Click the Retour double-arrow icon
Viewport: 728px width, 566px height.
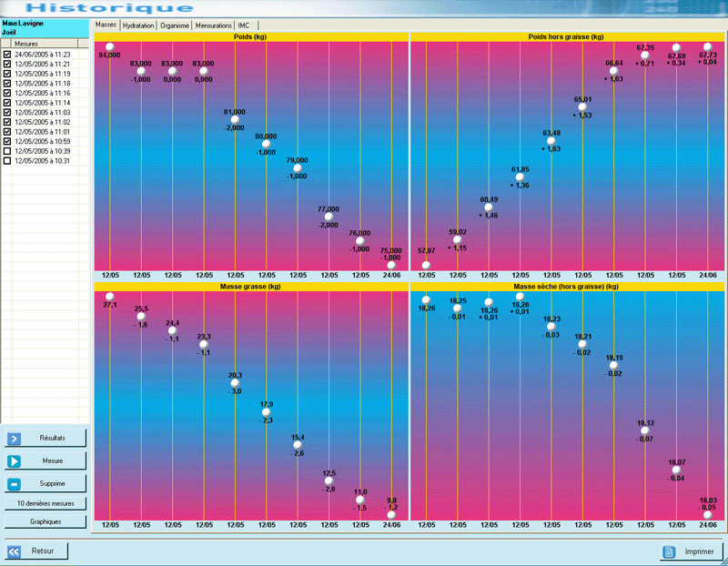pos(14,551)
